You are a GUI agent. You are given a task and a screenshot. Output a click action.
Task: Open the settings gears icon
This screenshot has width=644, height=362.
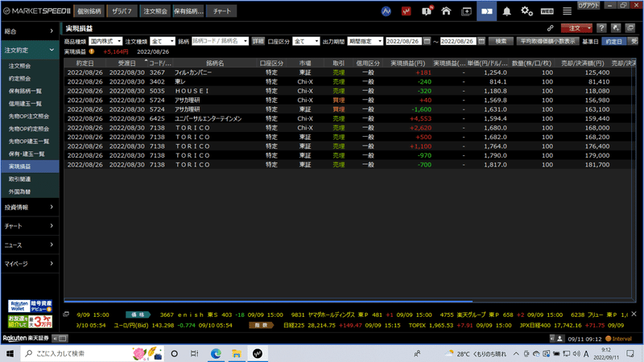pos(526,11)
